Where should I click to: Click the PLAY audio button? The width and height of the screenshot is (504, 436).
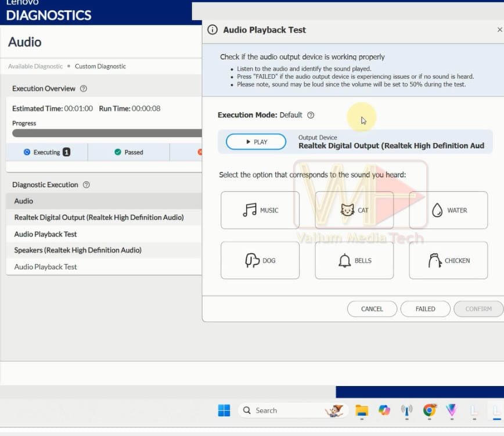256,142
